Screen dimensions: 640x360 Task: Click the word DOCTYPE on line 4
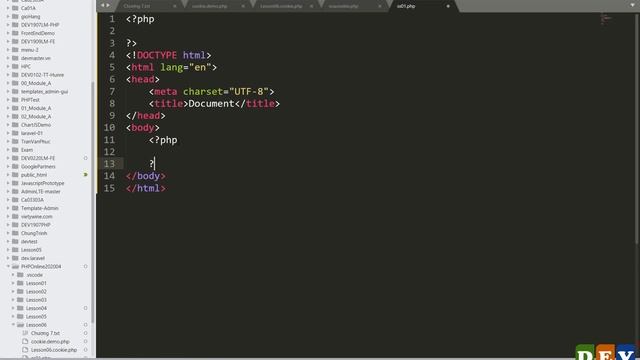click(157, 55)
